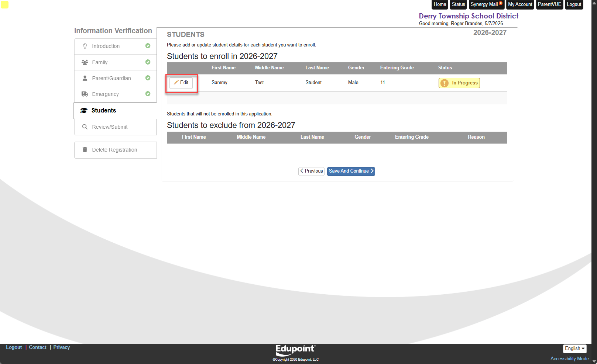
Task: Edit student Sammy's details
Action: (181, 83)
